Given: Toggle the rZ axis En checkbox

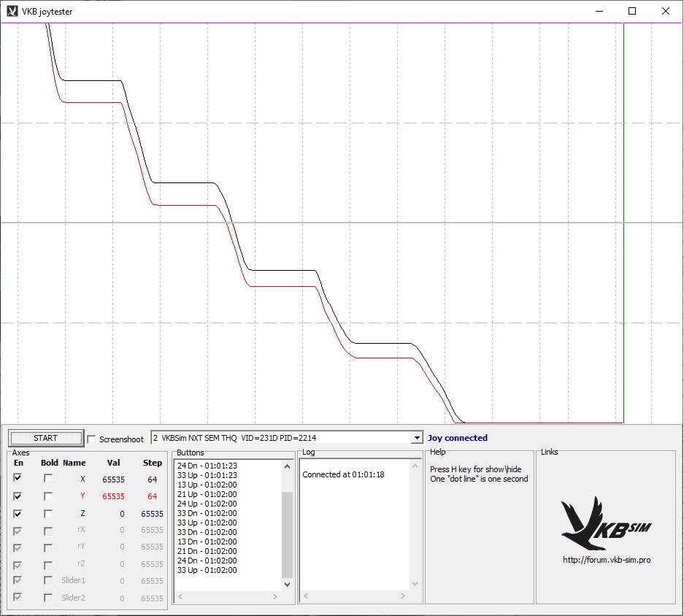Looking at the screenshot, I should click(x=18, y=566).
